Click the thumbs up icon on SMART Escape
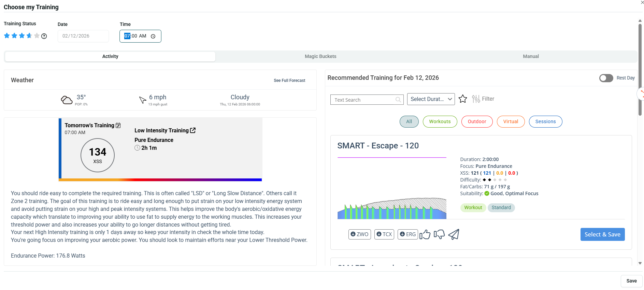Viewport: 644px width, 290px height. pos(425,234)
